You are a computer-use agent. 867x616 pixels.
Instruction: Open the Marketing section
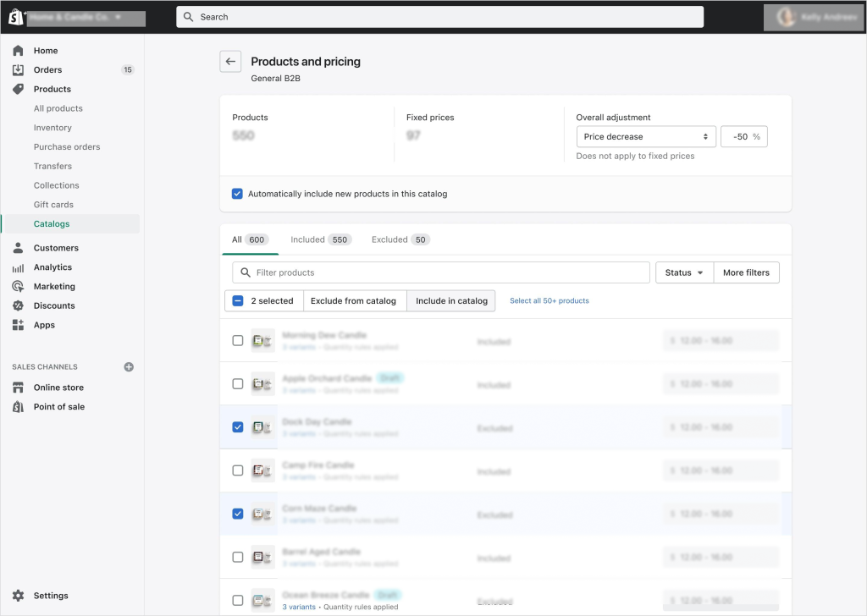55,286
